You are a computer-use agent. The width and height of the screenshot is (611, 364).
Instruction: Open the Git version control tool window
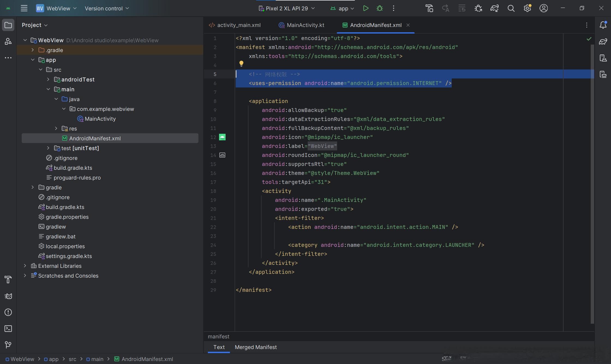(x=8, y=345)
